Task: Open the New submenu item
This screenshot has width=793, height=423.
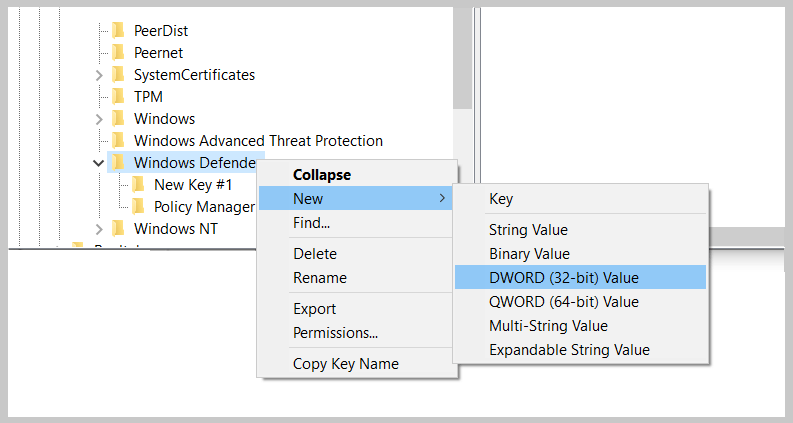Action: pos(356,198)
